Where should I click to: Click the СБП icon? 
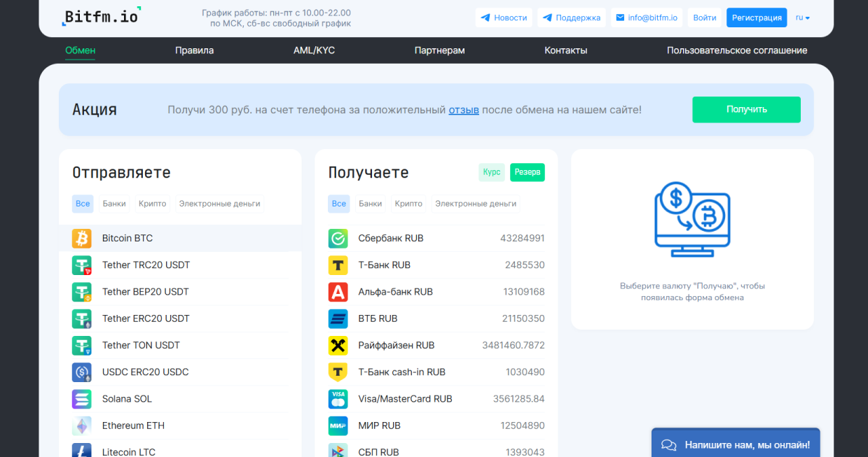coord(338,450)
